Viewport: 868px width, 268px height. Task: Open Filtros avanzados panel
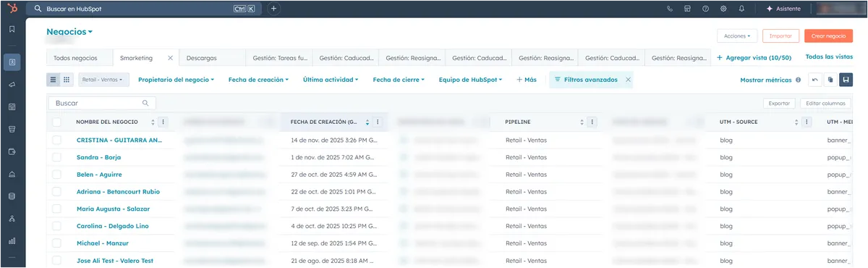pyautogui.click(x=586, y=80)
